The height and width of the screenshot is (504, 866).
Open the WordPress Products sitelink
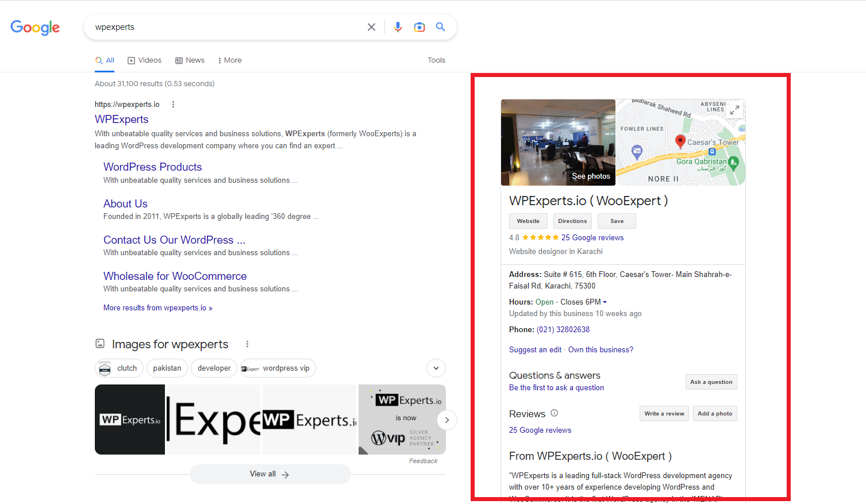tap(152, 167)
